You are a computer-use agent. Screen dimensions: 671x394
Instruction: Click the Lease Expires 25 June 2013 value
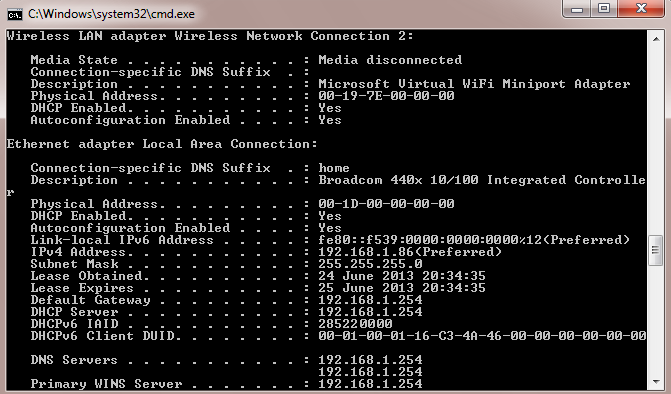click(x=402, y=287)
